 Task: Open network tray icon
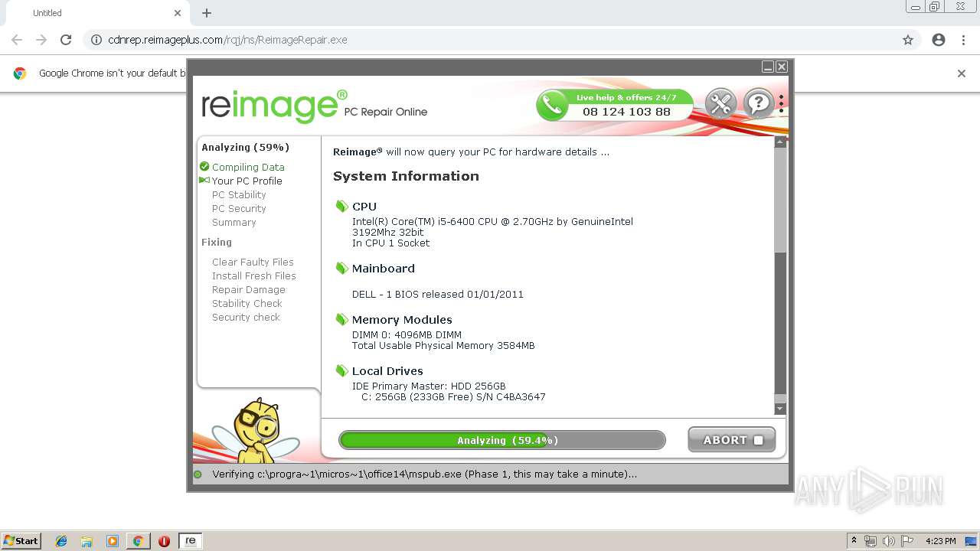[871, 541]
